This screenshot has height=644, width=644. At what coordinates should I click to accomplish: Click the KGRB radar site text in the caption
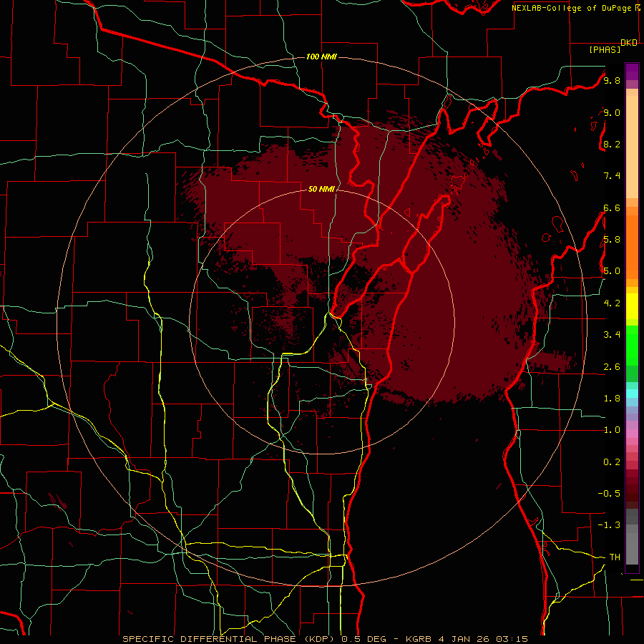419,639
